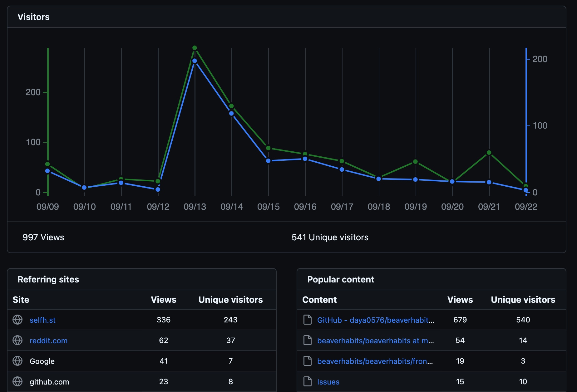Open the selfh.st referring site link
577x392 pixels.
pyautogui.click(x=42, y=320)
